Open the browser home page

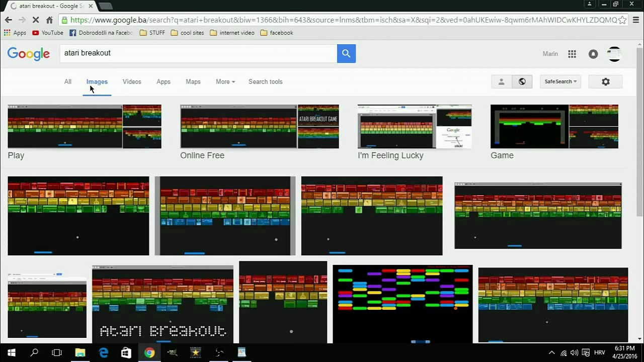click(x=49, y=20)
